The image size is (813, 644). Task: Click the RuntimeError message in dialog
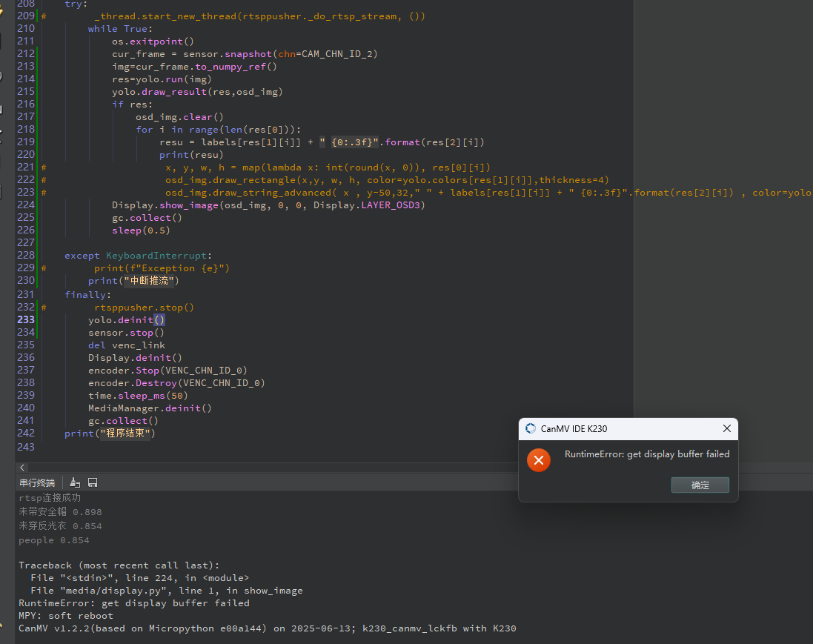646,454
